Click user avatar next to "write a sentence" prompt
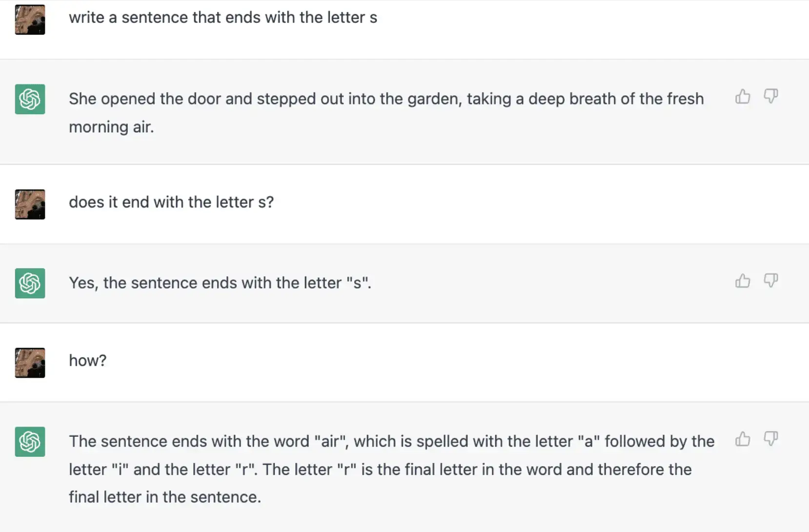The height and width of the screenshot is (532, 809). (x=30, y=20)
